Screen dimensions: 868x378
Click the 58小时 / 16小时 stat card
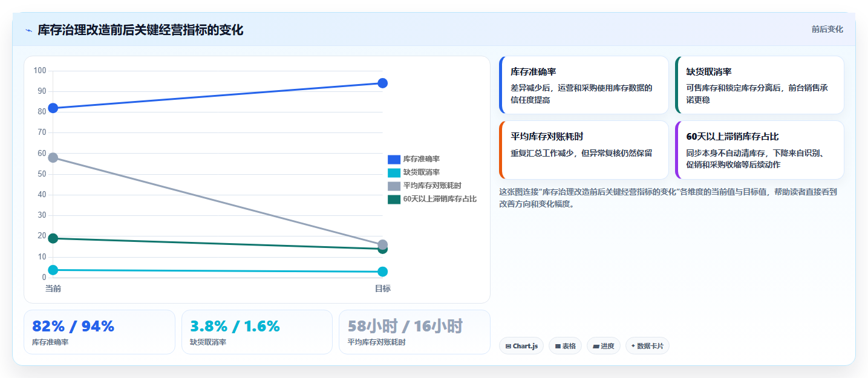click(x=414, y=332)
